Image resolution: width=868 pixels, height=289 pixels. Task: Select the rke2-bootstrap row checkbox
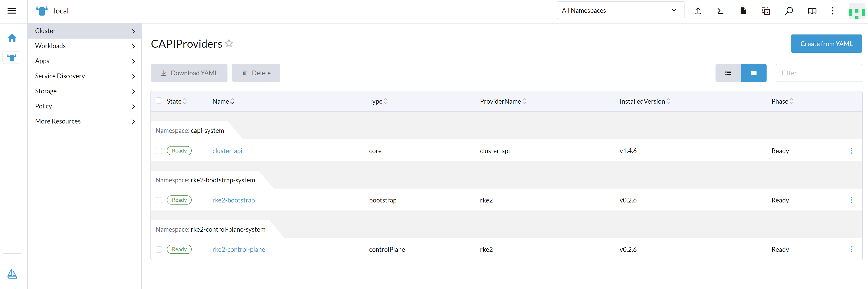[159, 200]
